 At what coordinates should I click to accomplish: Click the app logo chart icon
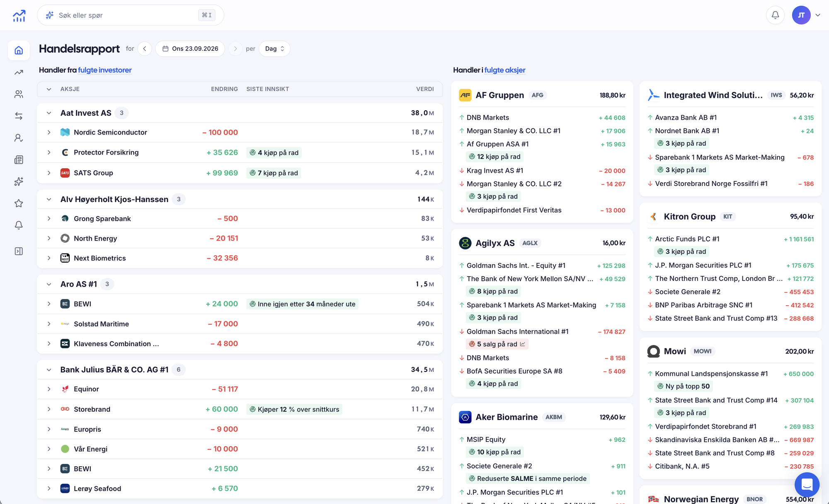(19, 15)
